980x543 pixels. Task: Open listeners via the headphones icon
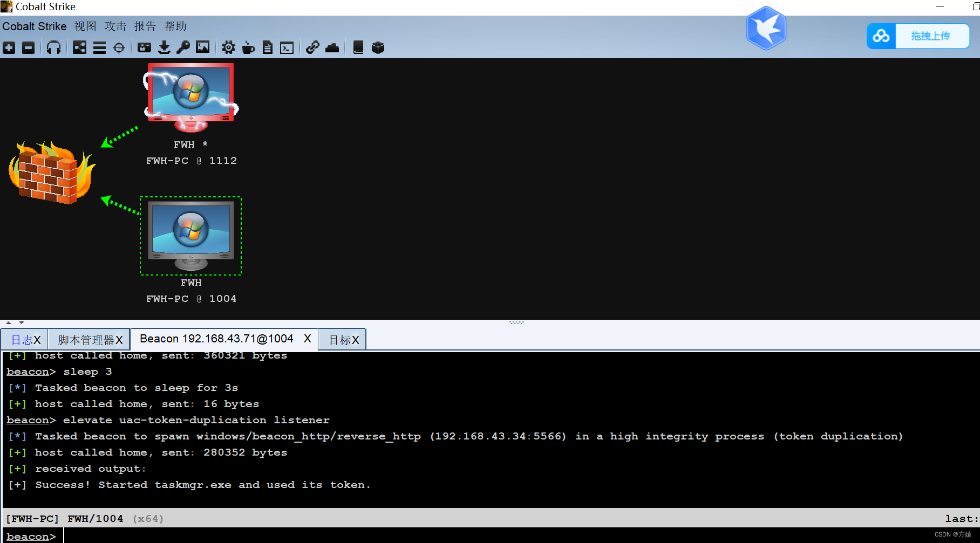(53, 48)
